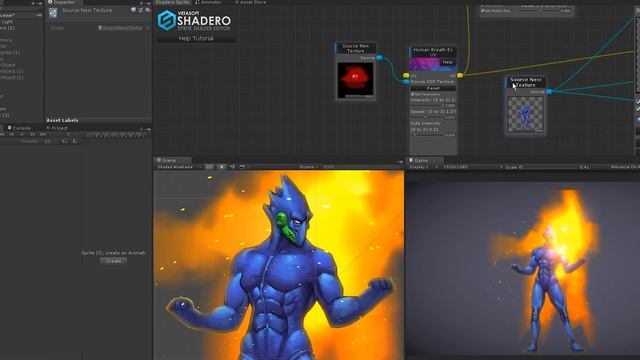Toggle Maximize On Play in Game view
The image size is (640, 360).
point(624,167)
